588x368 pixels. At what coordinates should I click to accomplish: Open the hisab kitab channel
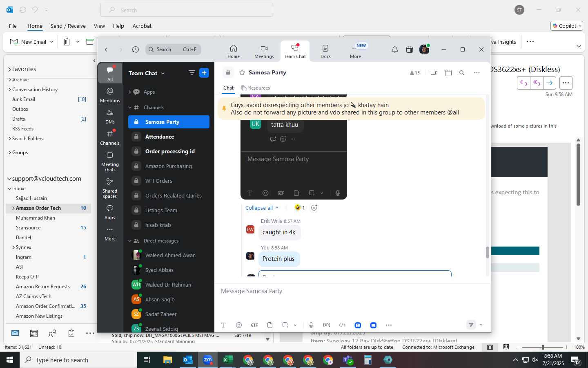tap(169, 225)
